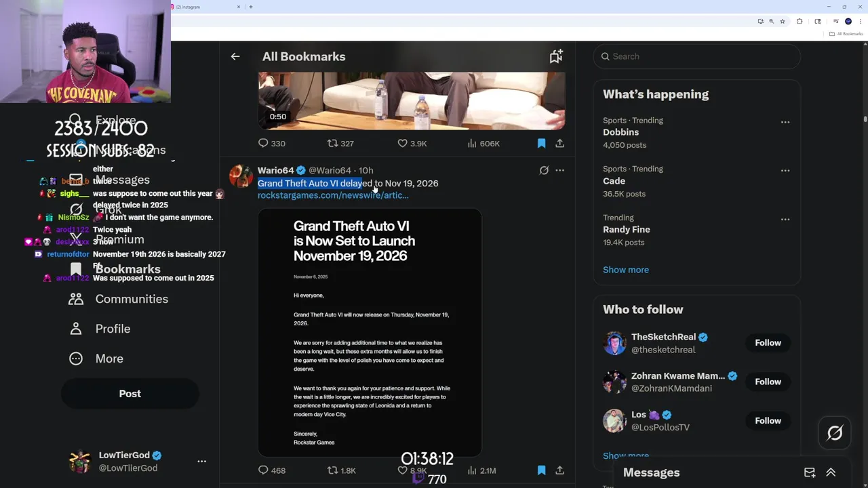This screenshot has height=488, width=868.
Task: Open the Grand Theft Auto VI announcement image
Action: coord(370,332)
